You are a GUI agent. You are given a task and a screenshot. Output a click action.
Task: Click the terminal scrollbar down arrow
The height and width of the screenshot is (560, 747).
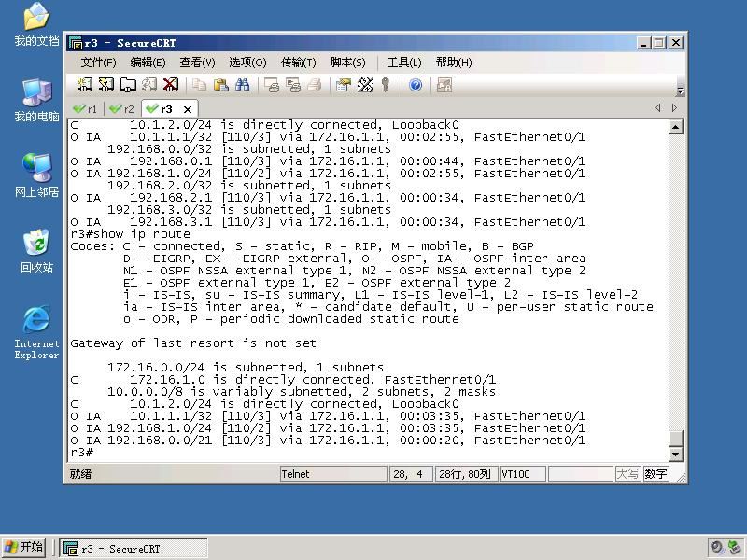coord(676,454)
